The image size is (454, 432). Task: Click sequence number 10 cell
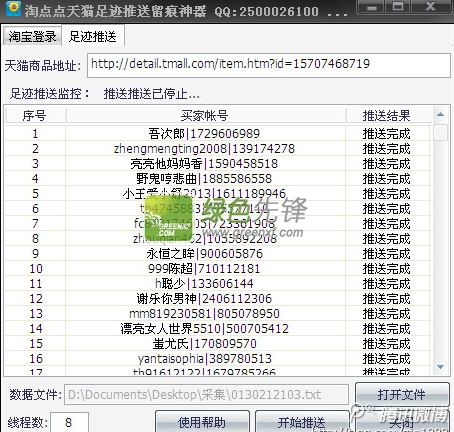pos(35,269)
